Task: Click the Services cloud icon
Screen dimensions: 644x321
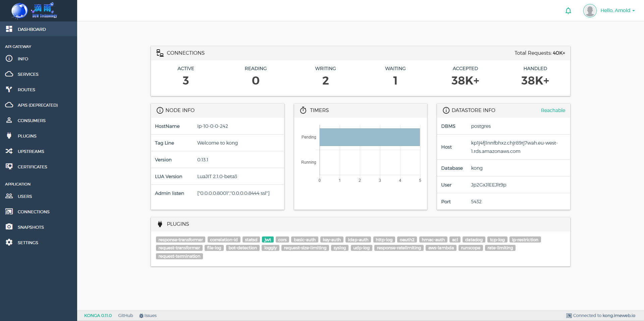Action: tap(9, 74)
